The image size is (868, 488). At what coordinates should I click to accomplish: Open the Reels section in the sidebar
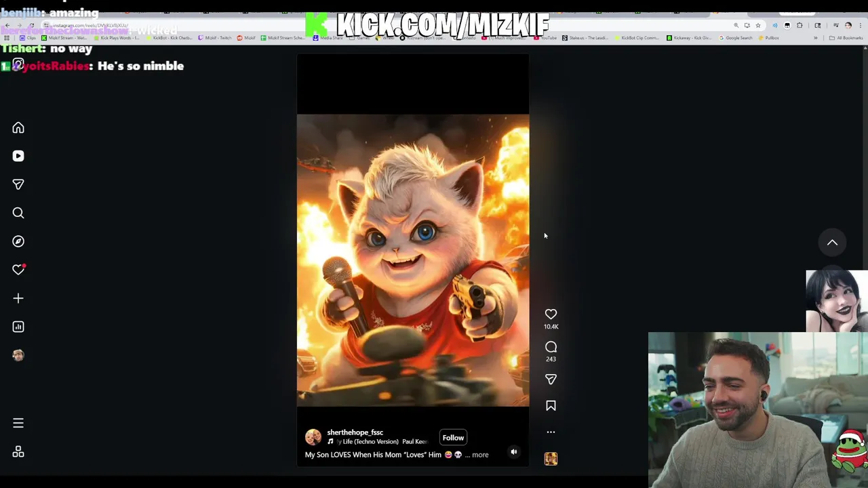pyautogui.click(x=18, y=156)
